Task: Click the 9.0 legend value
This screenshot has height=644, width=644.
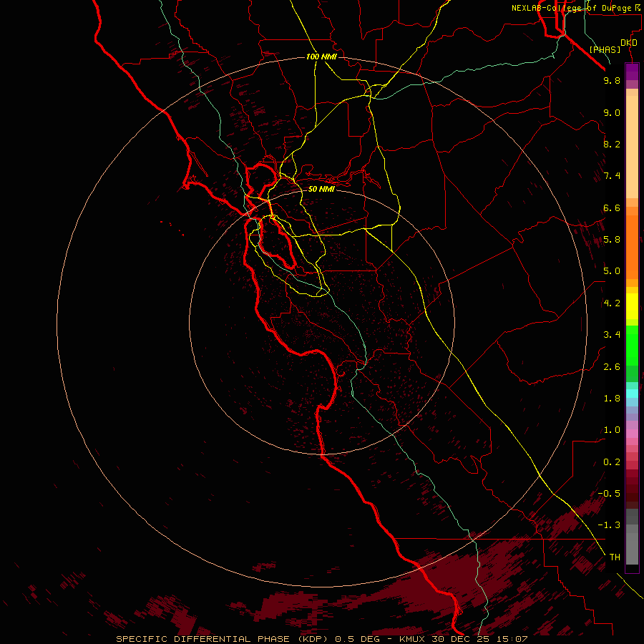Action: click(x=612, y=112)
